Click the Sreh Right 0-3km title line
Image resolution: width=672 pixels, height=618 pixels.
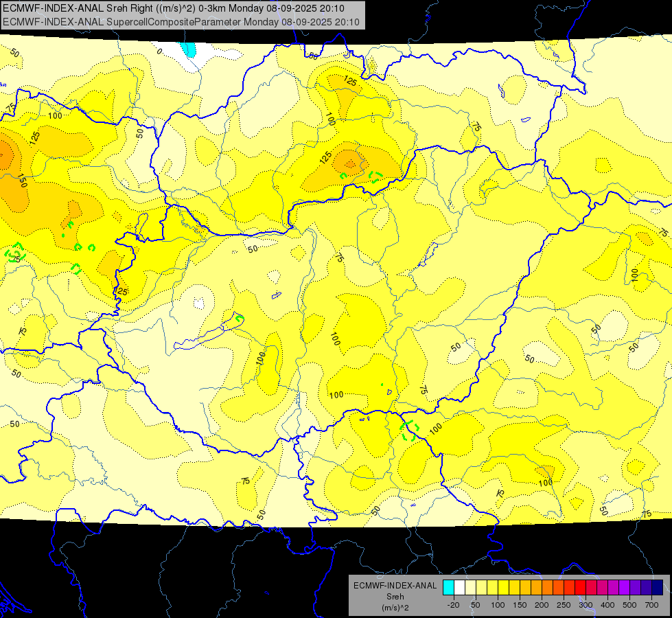(173, 8)
